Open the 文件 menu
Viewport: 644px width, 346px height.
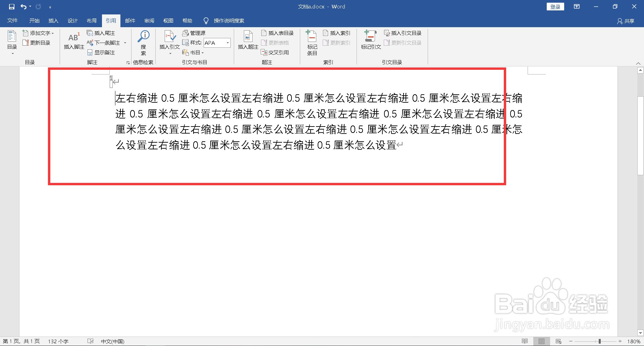(x=12, y=21)
